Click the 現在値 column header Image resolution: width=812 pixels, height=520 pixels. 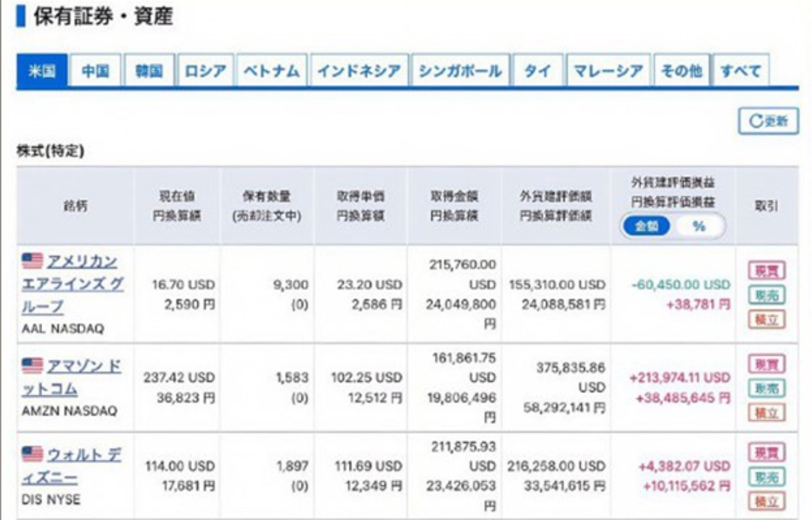coord(176,206)
